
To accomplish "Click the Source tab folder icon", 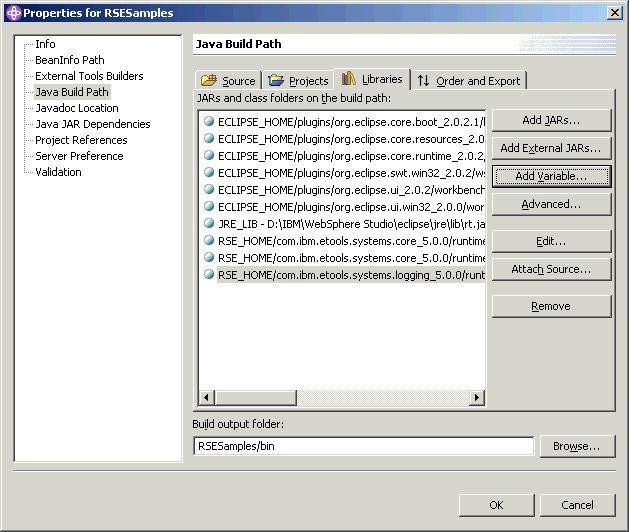I will 209,81.
